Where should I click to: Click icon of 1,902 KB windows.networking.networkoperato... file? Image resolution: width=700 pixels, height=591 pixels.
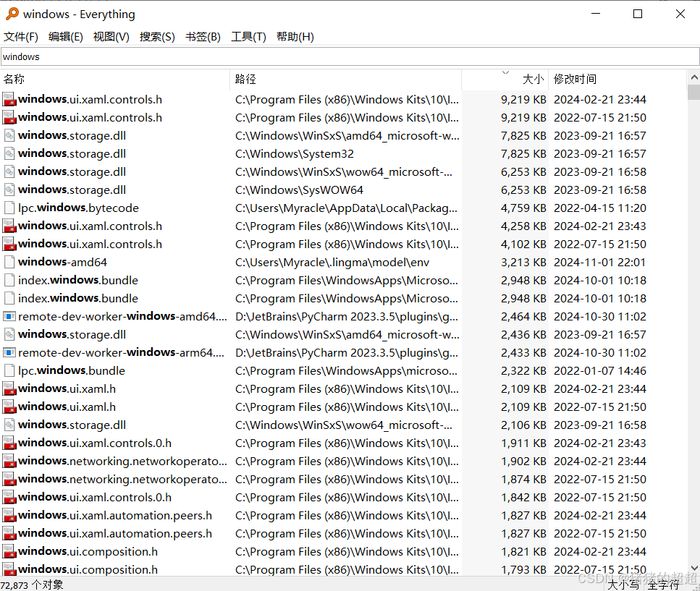coord(9,462)
